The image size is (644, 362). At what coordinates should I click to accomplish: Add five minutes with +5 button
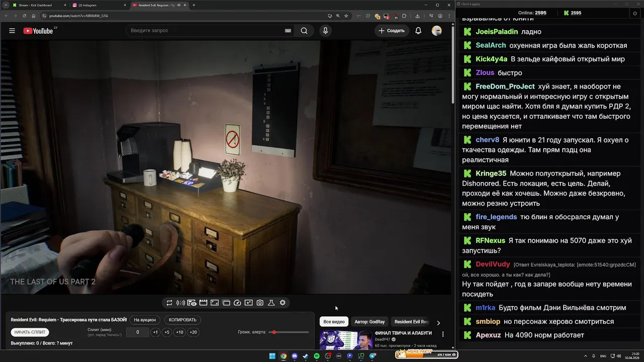pyautogui.click(x=167, y=332)
